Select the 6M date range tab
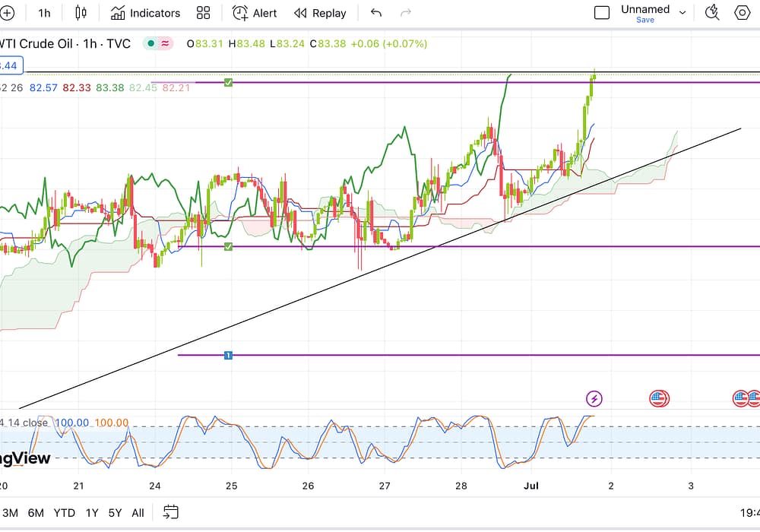The height and width of the screenshot is (532, 760). click(x=36, y=513)
